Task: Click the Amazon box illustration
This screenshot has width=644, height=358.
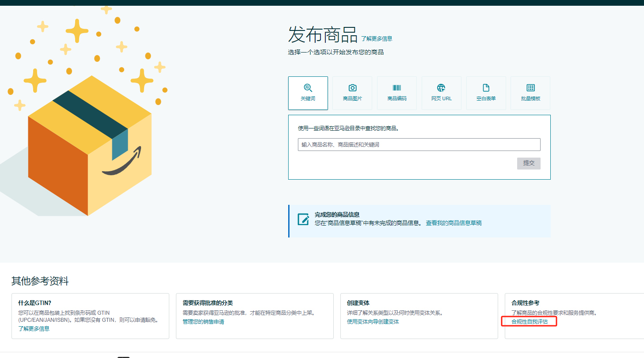Action: click(x=90, y=146)
